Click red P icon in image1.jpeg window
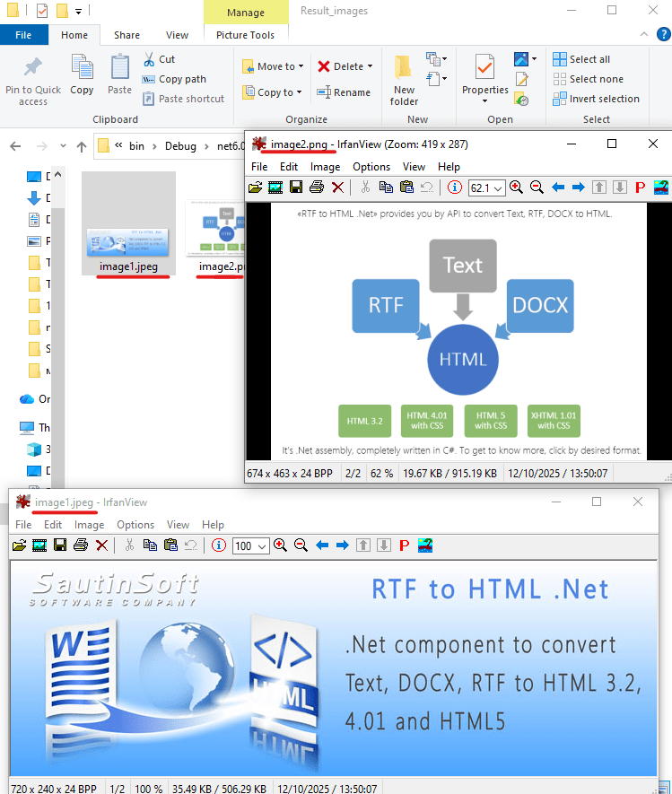This screenshot has width=672, height=794. tap(404, 545)
